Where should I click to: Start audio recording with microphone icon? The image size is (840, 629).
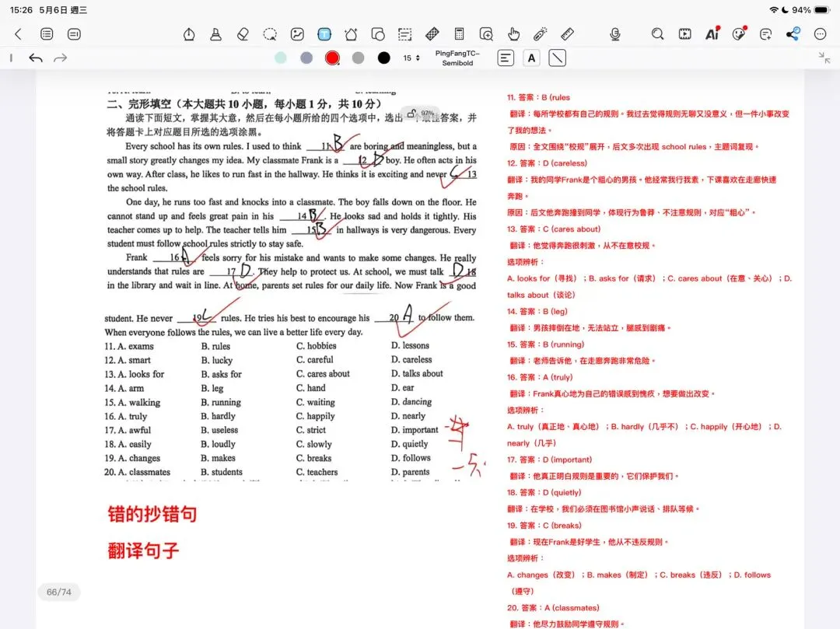(x=615, y=34)
